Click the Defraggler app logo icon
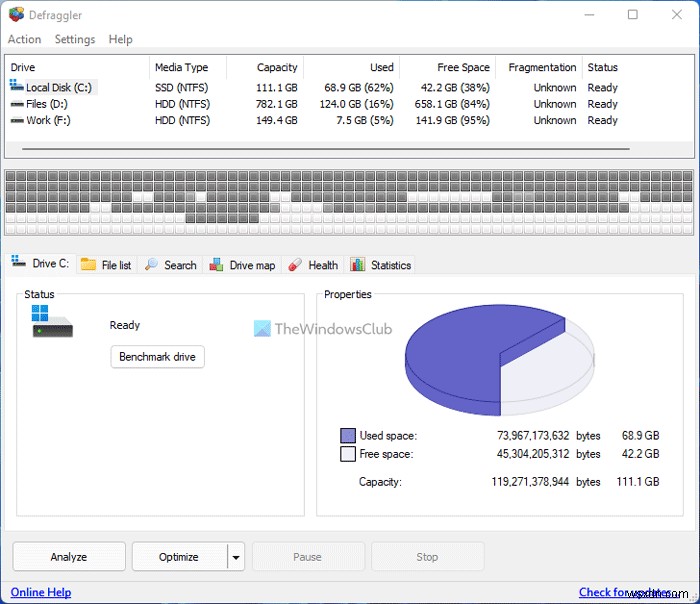The width and height of the screenshot is (700, 604). pyautogui.click(x=16, y=15)
